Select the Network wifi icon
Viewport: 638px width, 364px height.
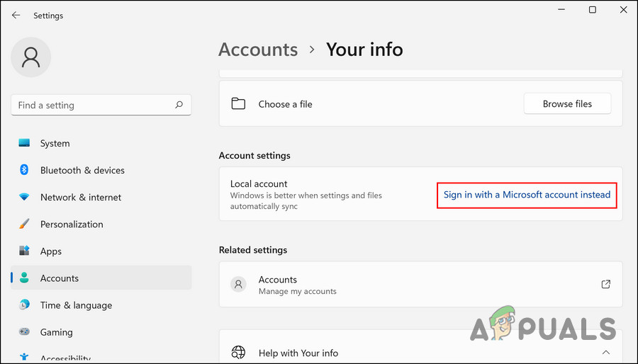(24, 197)
